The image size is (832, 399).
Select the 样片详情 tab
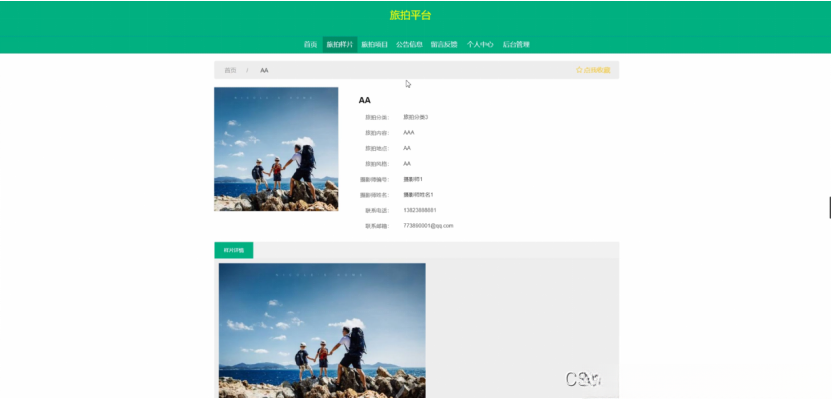[233, 250]
